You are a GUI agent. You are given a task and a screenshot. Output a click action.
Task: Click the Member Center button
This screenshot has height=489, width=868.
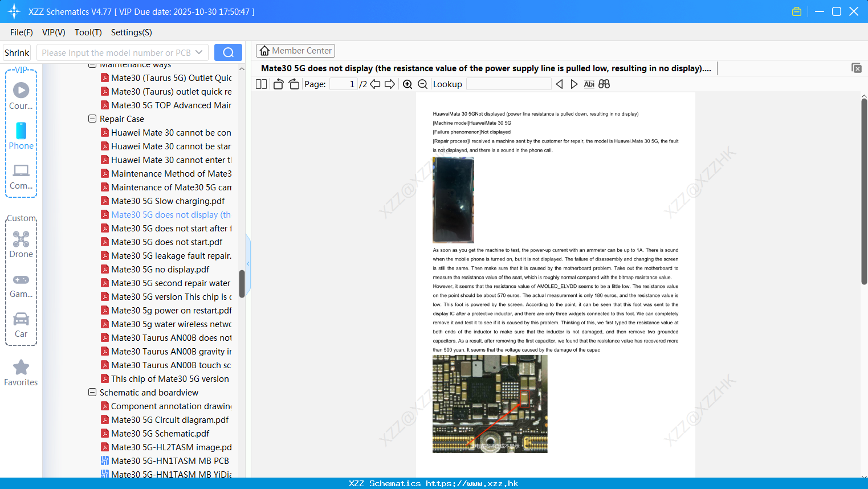click(x=295, y=51)
